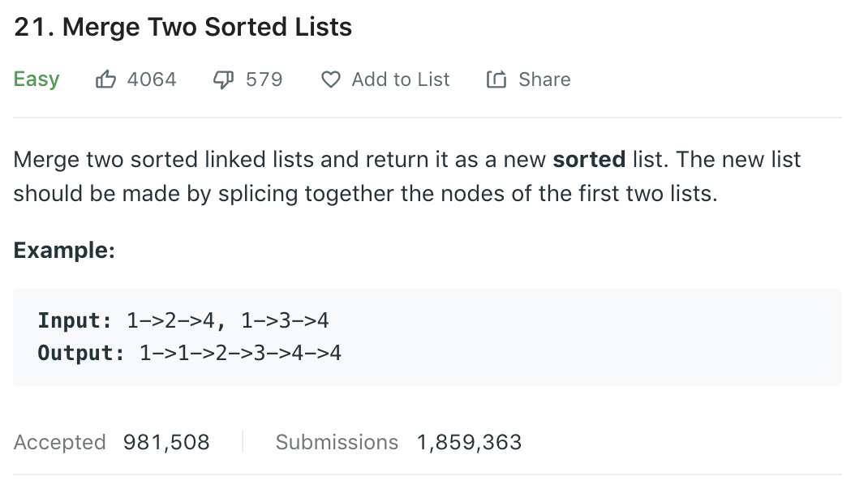Click the Example heading
This screenshot has width=868, height=485.
coord(64,251)
